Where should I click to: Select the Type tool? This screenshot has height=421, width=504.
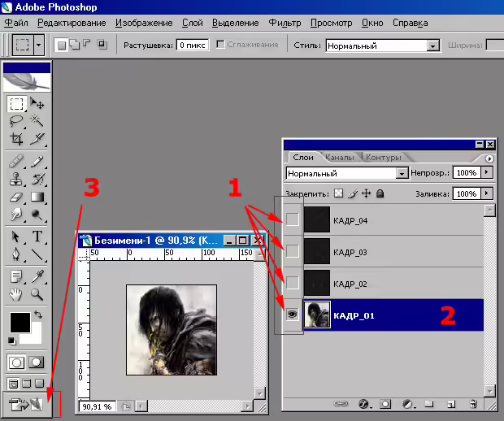(x=37, y=237)
